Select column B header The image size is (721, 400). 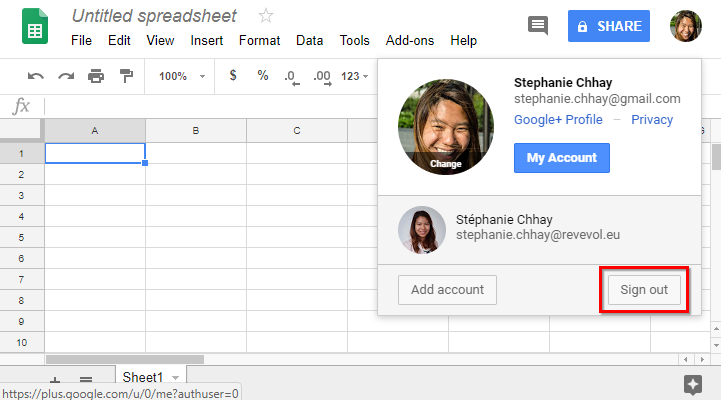(x=196, y=131)
